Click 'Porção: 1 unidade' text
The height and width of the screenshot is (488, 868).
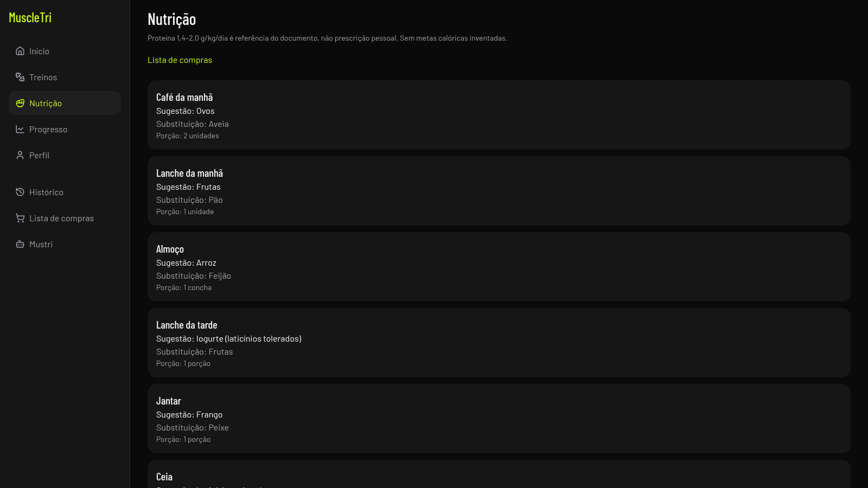(185, 211)
